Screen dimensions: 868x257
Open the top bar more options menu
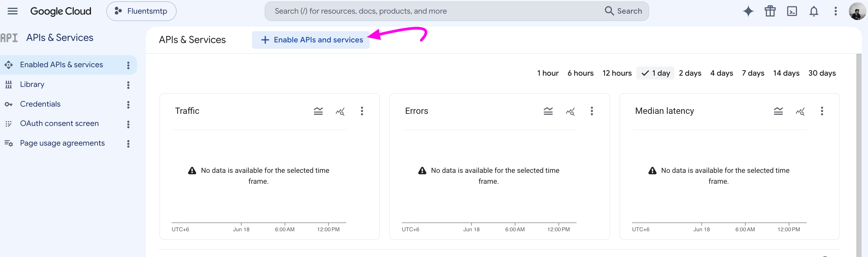click(836, 11)
